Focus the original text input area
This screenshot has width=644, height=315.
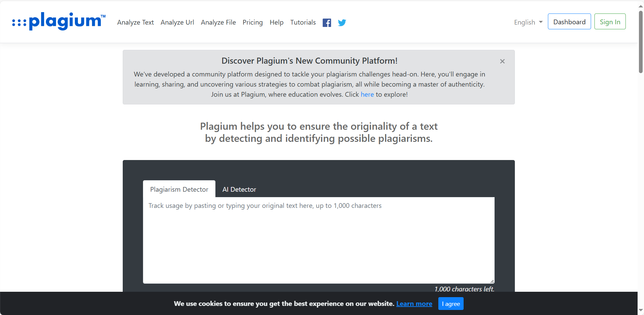click(319, 240)
